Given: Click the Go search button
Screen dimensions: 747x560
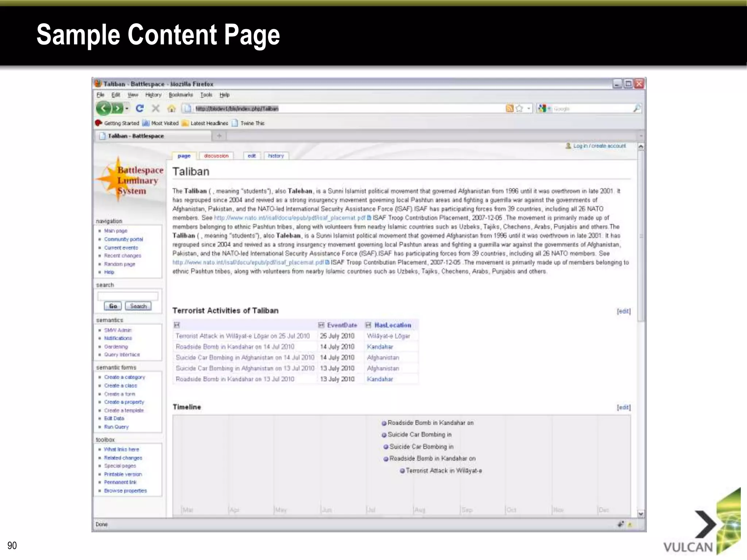Looking at the screenshot, I should coord(113,306).
